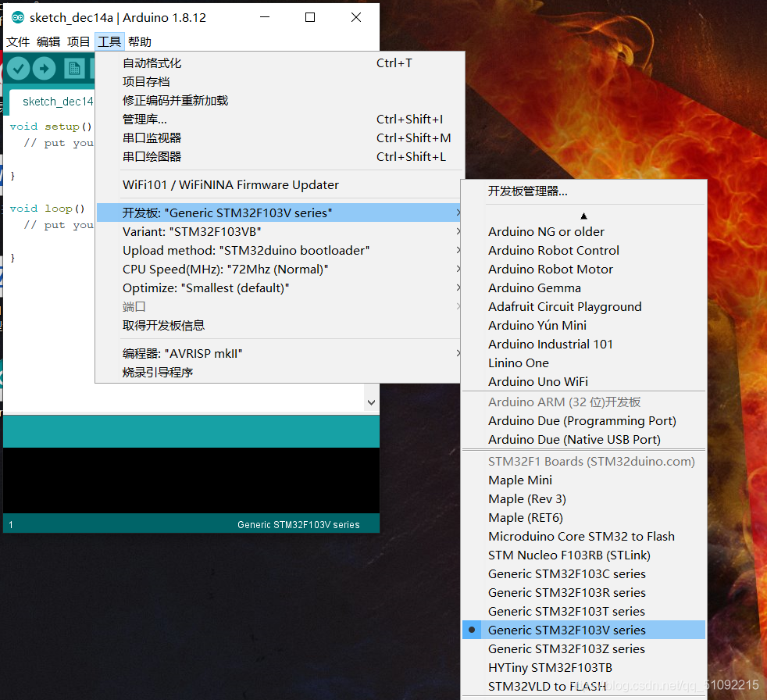Select Arduino Robot Motor board
The image size is (767, 700).
click(x=583, y=269)
